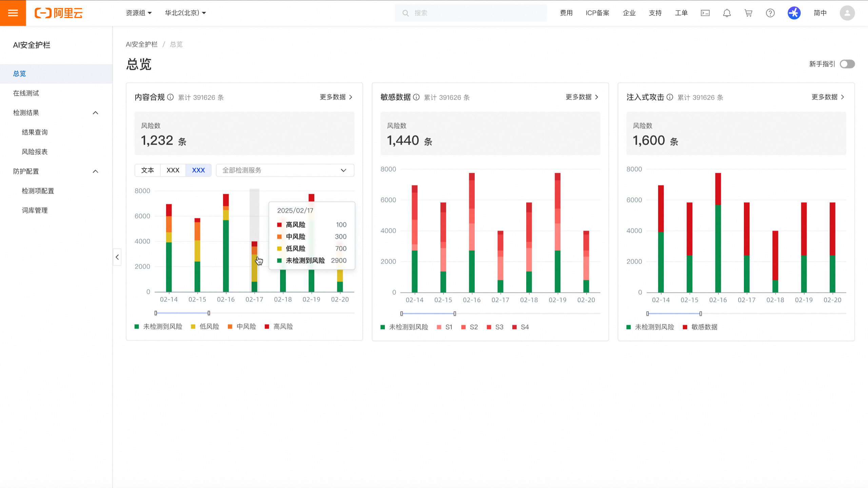
Task: Click inside the top search field
Action: click(471, 13)
